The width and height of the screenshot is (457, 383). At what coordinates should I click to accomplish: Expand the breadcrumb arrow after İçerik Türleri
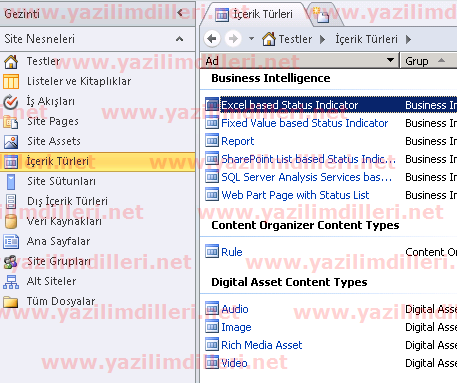[x=408, y=39]
